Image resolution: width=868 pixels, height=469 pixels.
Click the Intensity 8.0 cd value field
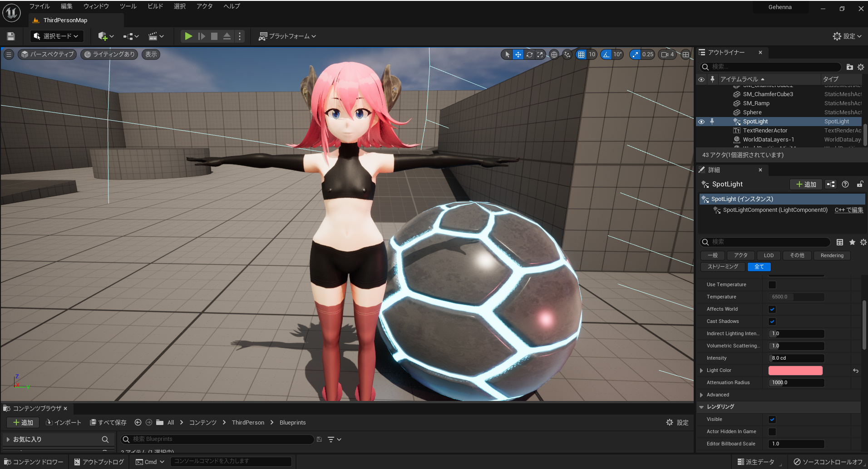coord(796,358)
